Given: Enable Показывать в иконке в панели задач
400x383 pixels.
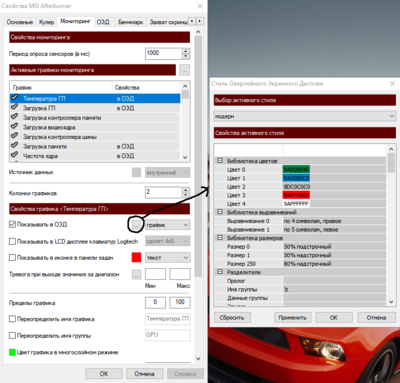Looking at the screenshot, I should [x=12, y=258].
